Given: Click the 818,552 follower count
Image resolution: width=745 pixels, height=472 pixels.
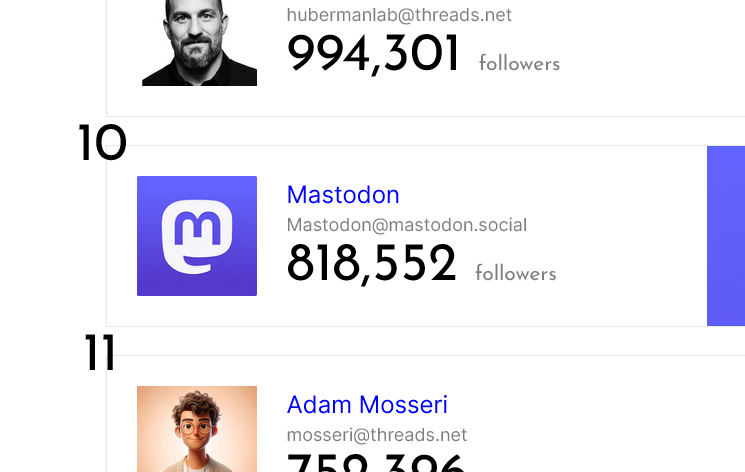Looking at the screenshot, I should (x=371, y=264).
